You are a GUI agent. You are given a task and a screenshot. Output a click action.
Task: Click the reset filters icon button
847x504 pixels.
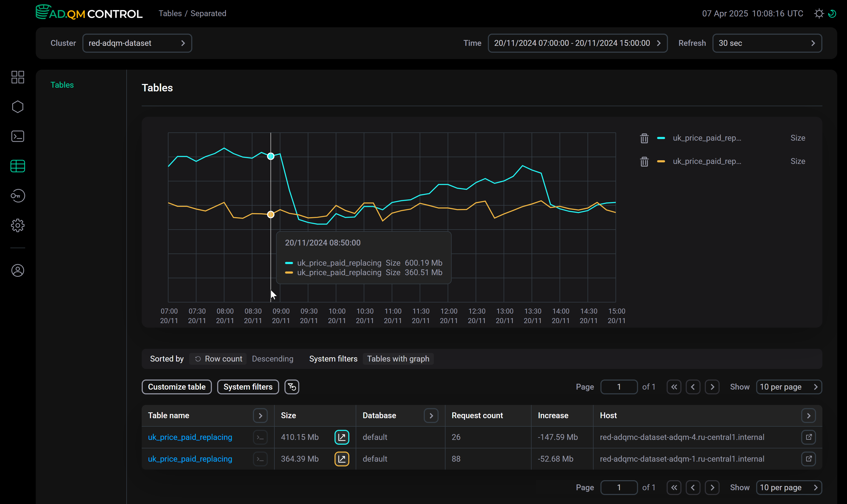pyautogui.click(x=292, y=387)
